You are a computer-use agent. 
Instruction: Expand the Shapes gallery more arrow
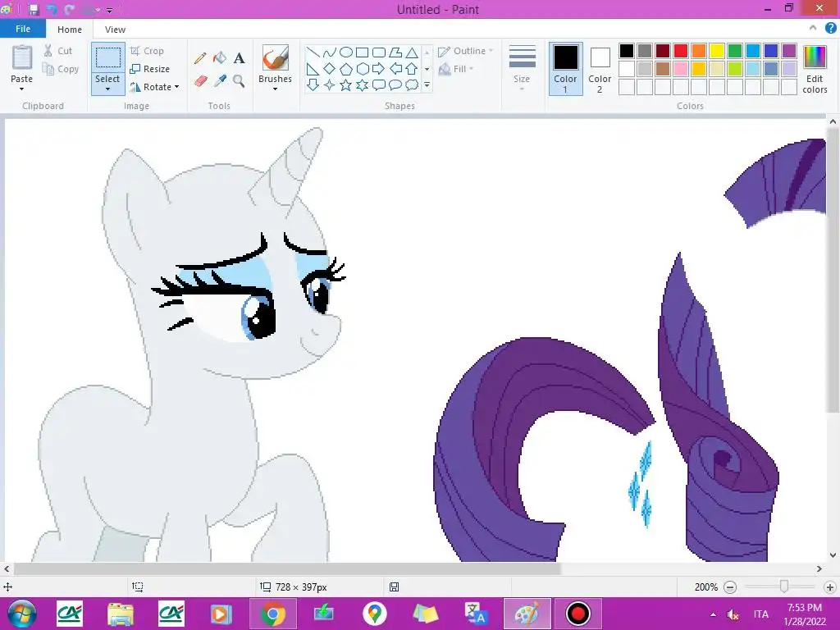(x=427, y=84)
